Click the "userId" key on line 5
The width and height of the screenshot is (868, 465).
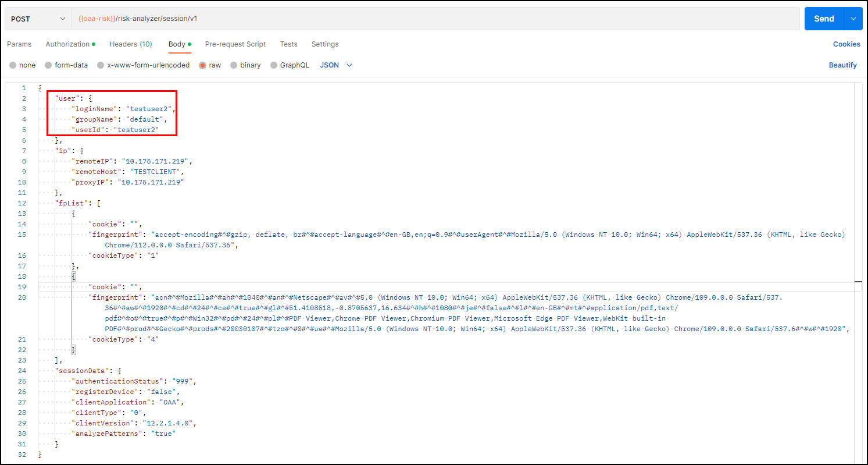[88, 130]
